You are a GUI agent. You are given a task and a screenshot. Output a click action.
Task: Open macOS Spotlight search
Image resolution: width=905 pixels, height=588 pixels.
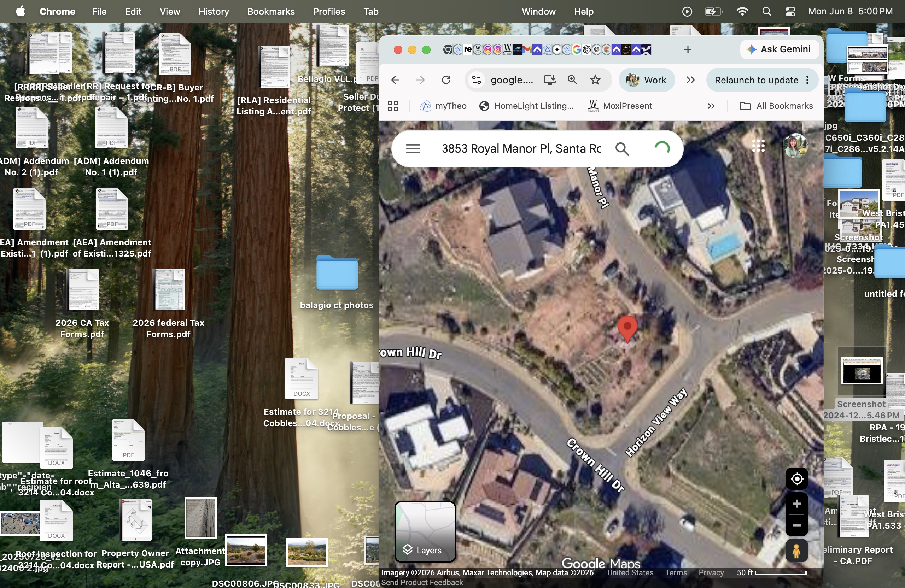766,11
